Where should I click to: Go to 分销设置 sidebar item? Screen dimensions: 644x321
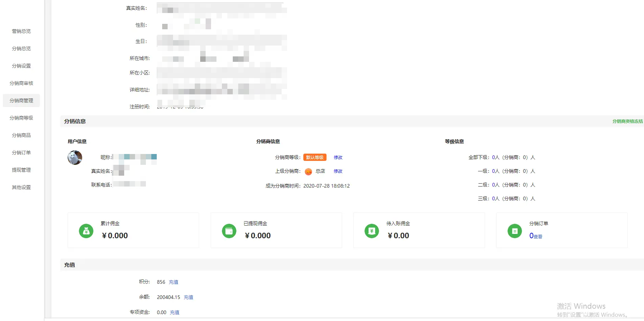(x=21, y=66)
